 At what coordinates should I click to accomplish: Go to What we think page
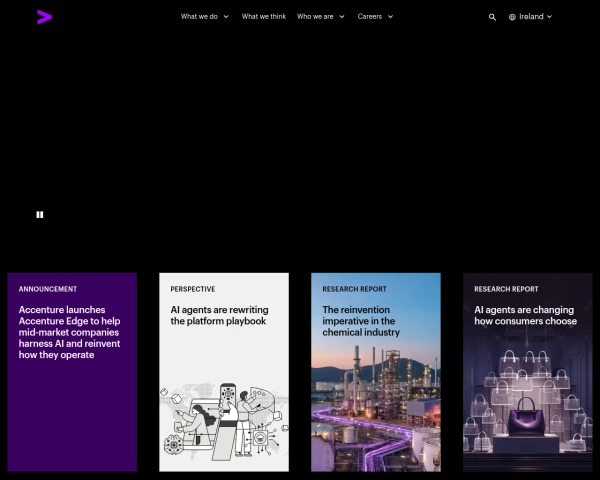[264, 16]
